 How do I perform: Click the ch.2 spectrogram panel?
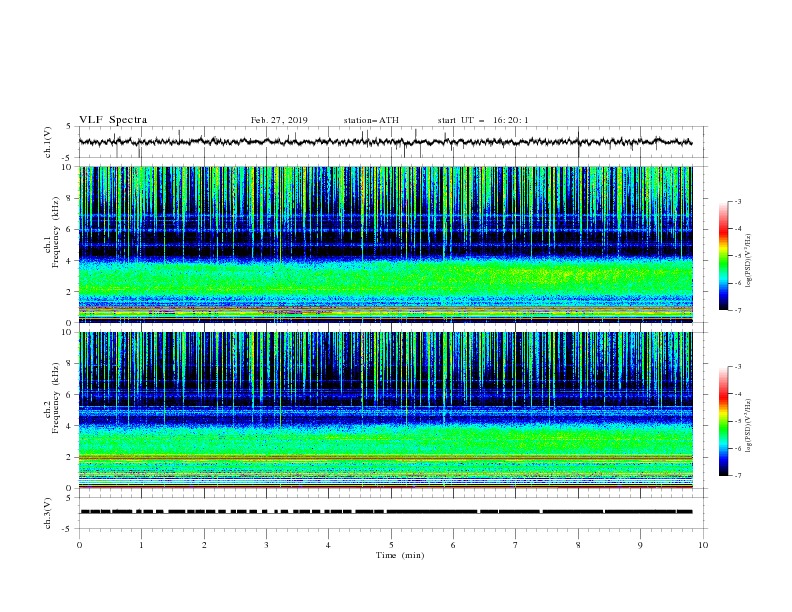coord(385,410)
